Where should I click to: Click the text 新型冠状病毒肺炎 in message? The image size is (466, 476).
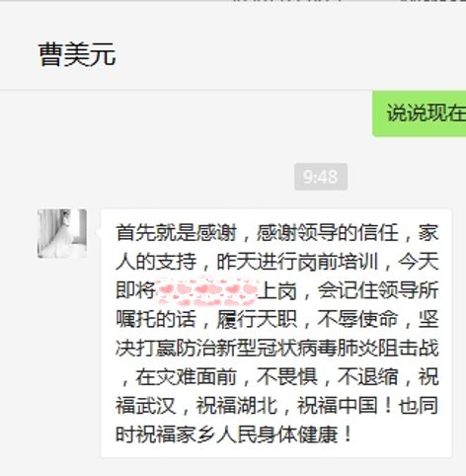[297, 349]
